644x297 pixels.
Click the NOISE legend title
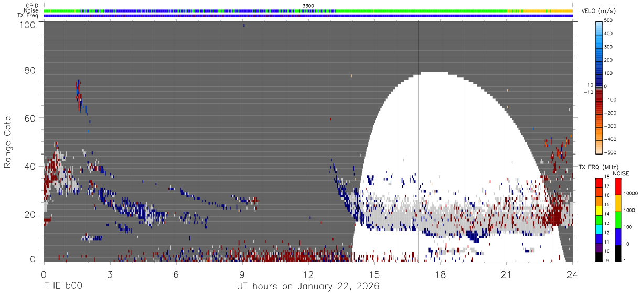[x=620, y=173]
